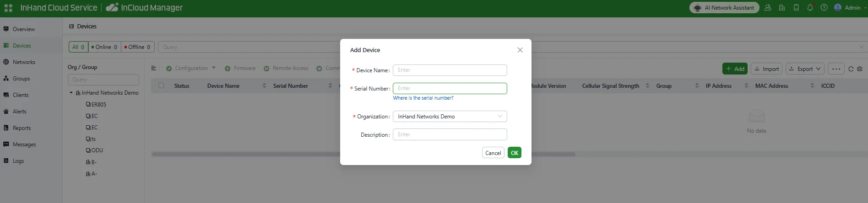868x203 pixels.
Task: Sort by Cellular Signal Strength column
Action: coord(647,85)
